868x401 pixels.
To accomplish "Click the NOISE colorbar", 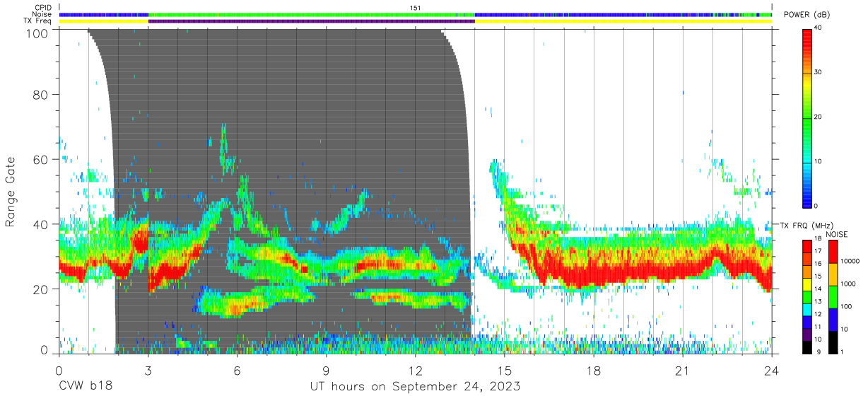I will coord(833,296).
